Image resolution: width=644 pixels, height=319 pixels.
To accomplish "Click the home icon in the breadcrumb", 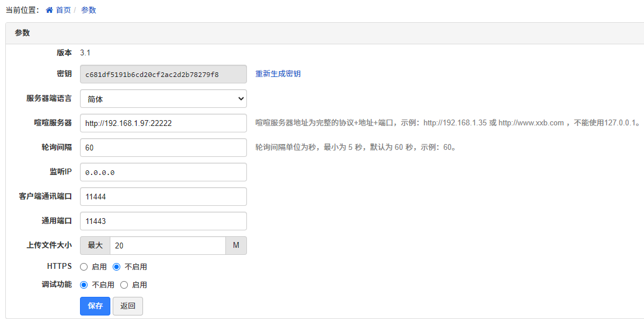I will tap(50, 10).
